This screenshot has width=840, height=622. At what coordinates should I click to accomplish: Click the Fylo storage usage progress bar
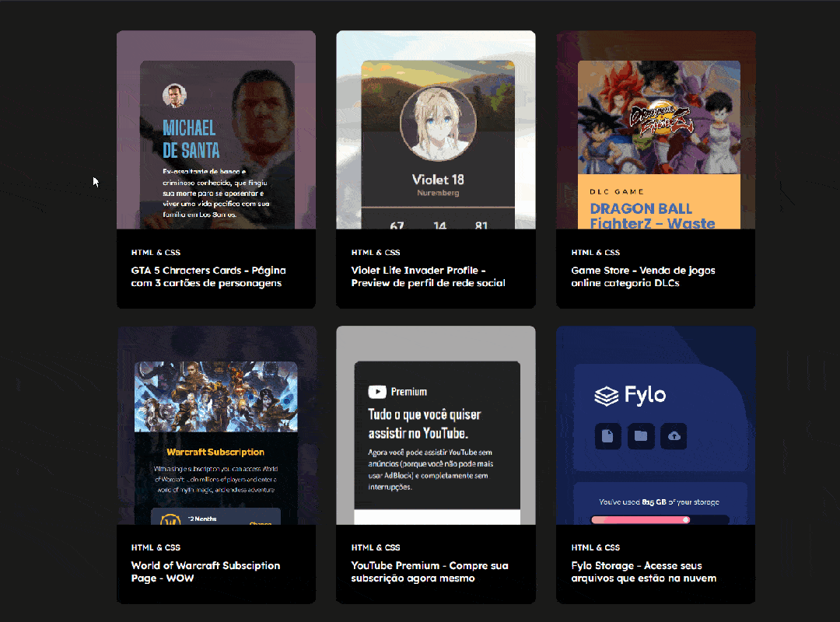click(x=660, y=519)
